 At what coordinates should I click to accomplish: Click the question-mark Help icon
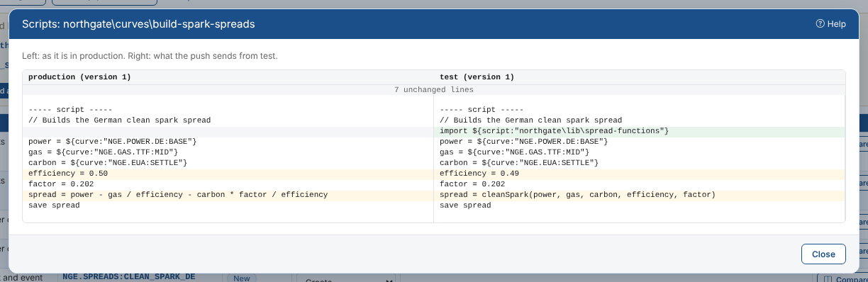point(820,24)
